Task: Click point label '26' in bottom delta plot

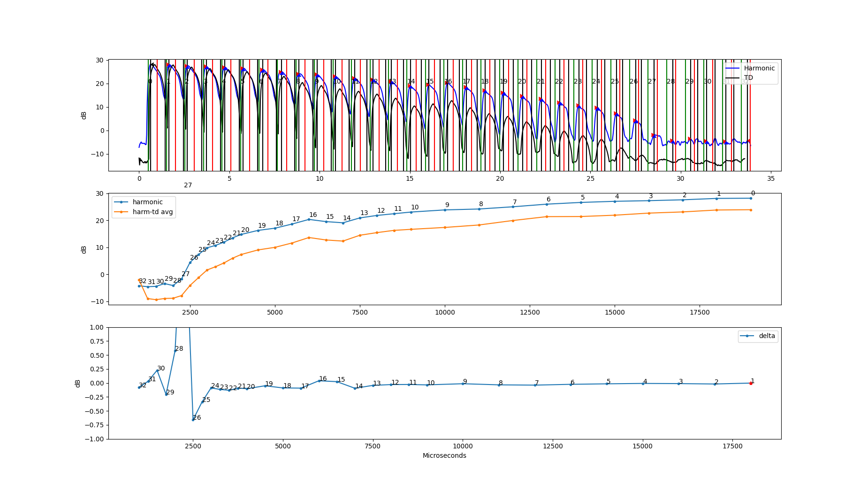Action: coord(197,417)
